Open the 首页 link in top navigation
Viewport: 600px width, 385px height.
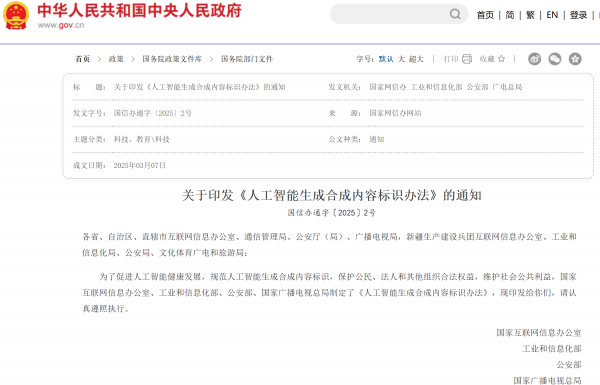[x=485, y=15]
